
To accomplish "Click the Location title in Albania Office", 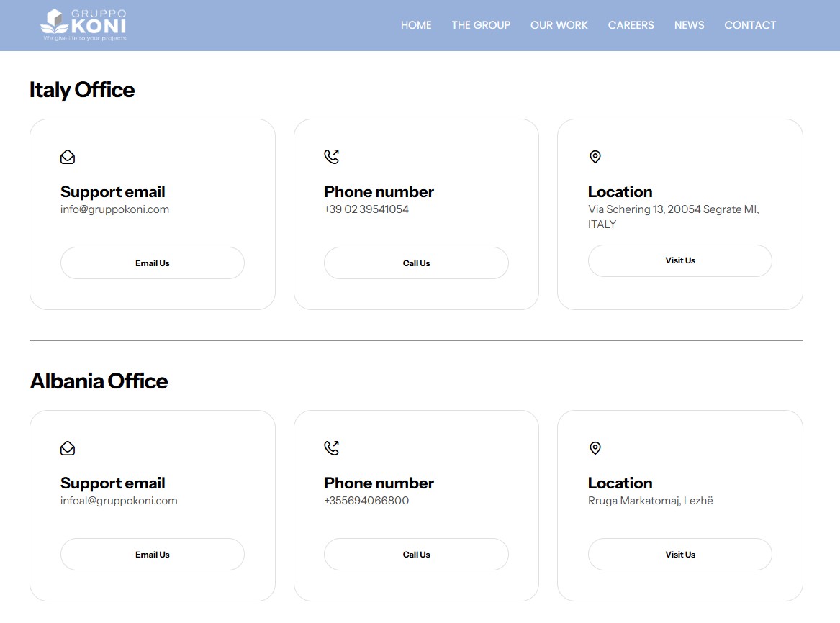I will point(620,483).
